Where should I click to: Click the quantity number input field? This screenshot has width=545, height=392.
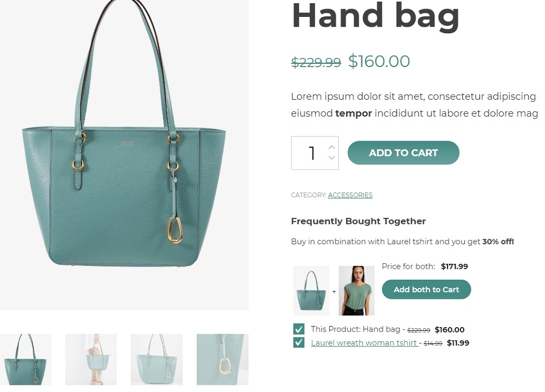(x=315, y=153)
